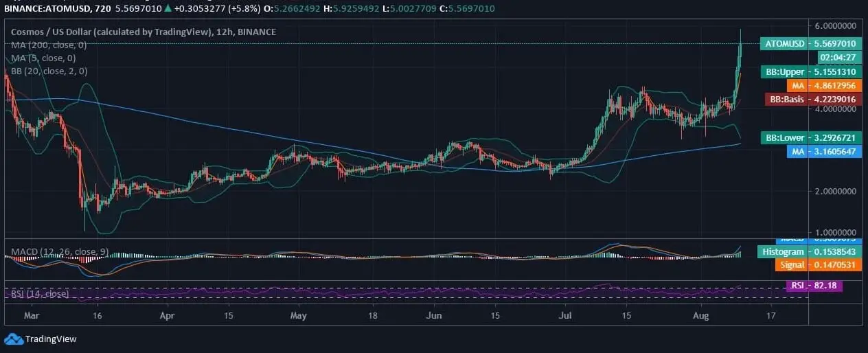The image size is (868, 353).
Task: Open the RSI (14, close) indicator legend
Action: click(x=38, y=294)
